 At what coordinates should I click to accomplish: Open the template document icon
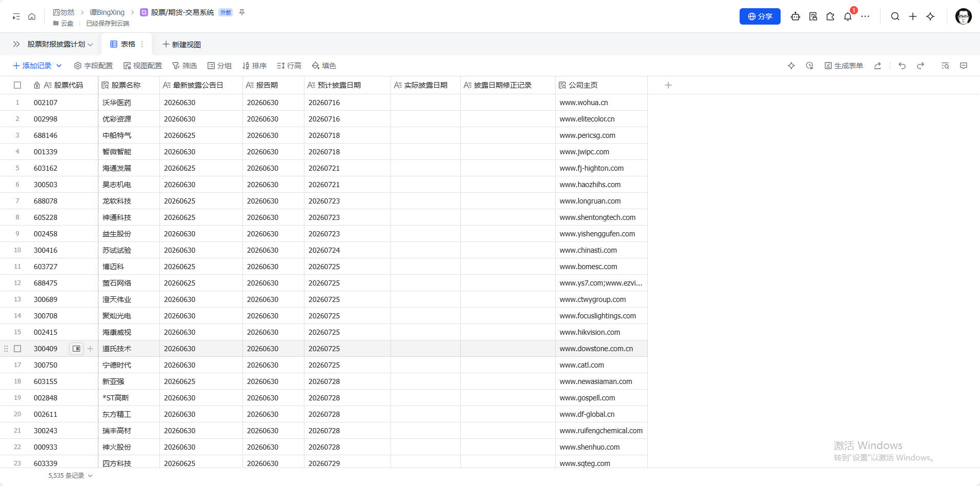(813, 16)
